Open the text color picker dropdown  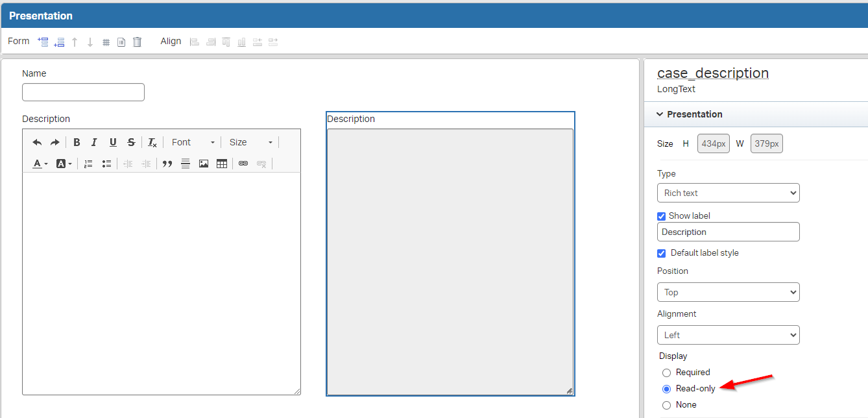[x=40, y=164]
